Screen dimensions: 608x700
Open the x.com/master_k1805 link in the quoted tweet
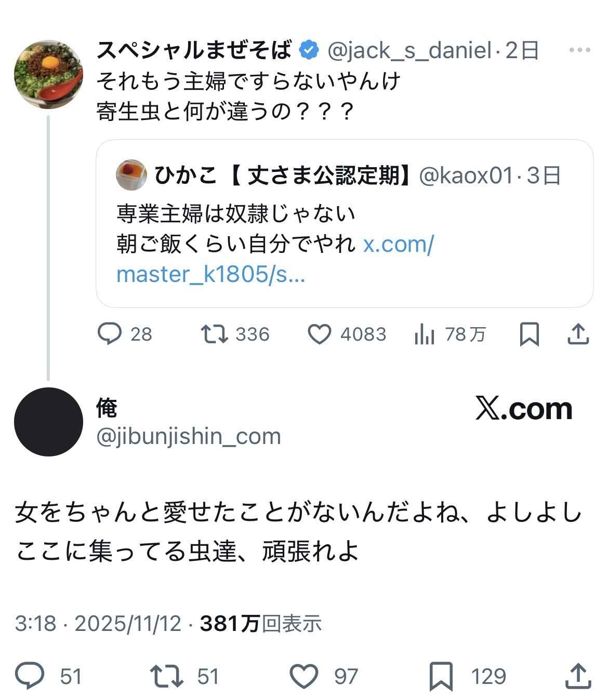click(275, 259)
